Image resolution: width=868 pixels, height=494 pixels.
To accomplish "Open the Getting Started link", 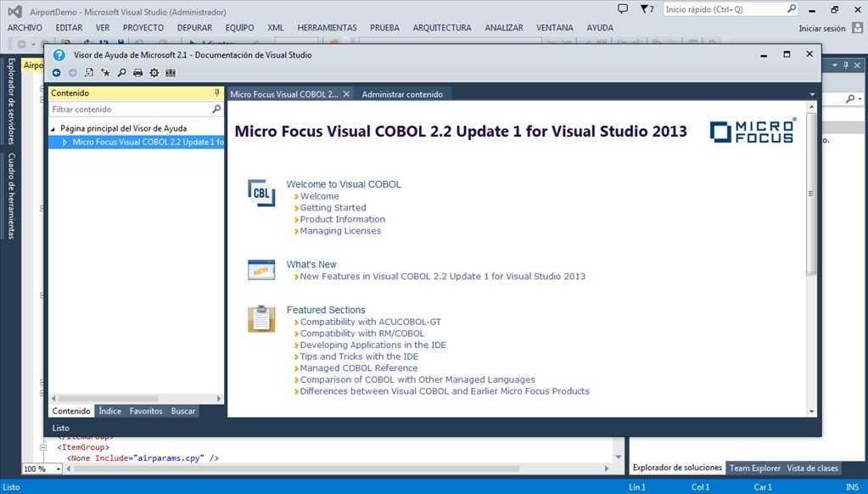I will (x=333, y=208).
